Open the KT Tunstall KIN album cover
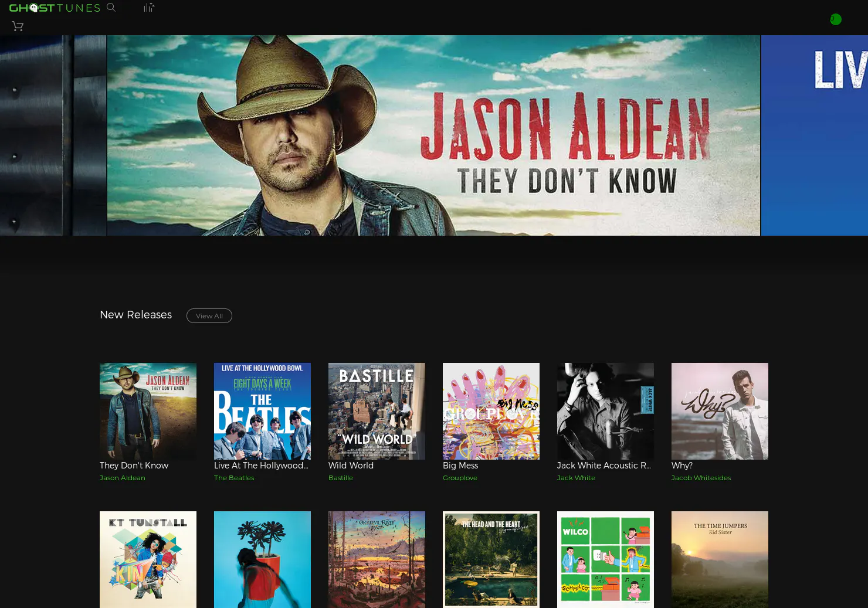Screen dimensions: 868x608 (148, 559)
